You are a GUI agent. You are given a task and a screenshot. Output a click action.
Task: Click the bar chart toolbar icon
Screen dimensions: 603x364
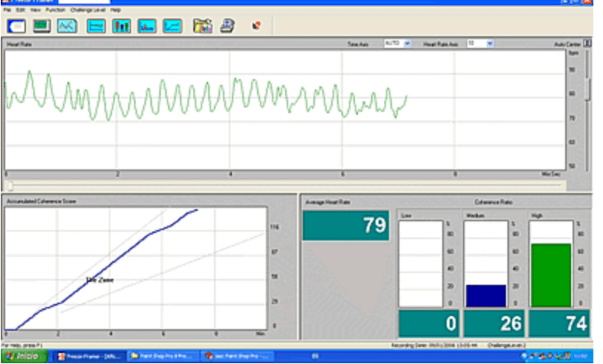121,26
